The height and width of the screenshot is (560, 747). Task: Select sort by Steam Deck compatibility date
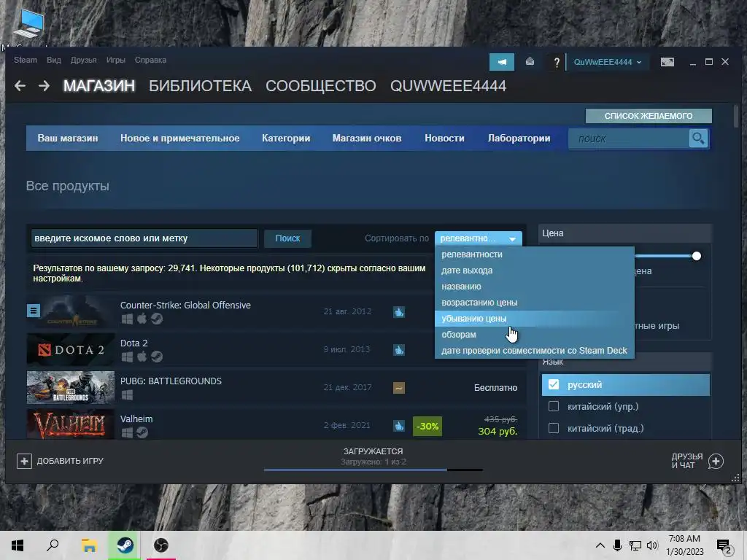pos(535,351)
